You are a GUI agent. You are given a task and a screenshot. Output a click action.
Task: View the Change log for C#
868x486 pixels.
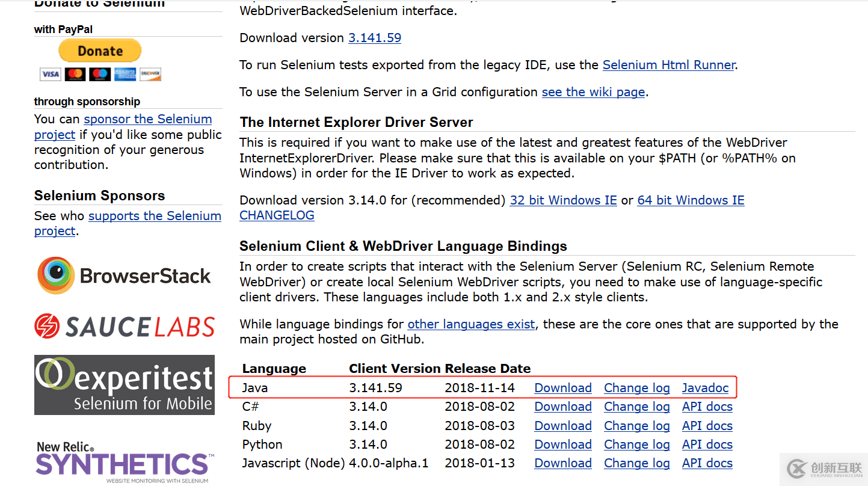tap(636, 407)
